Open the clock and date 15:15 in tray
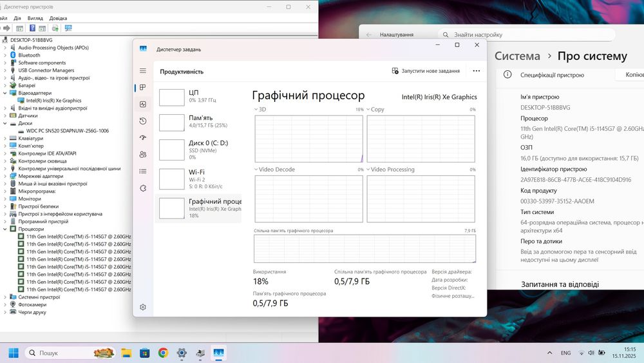This screenshot has width=644, height=363. pos(624,353)
